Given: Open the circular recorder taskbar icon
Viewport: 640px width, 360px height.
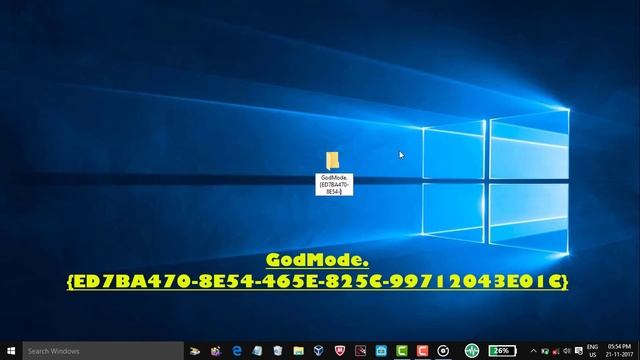Looking at the screenshot, I should (x=443, y=351).
